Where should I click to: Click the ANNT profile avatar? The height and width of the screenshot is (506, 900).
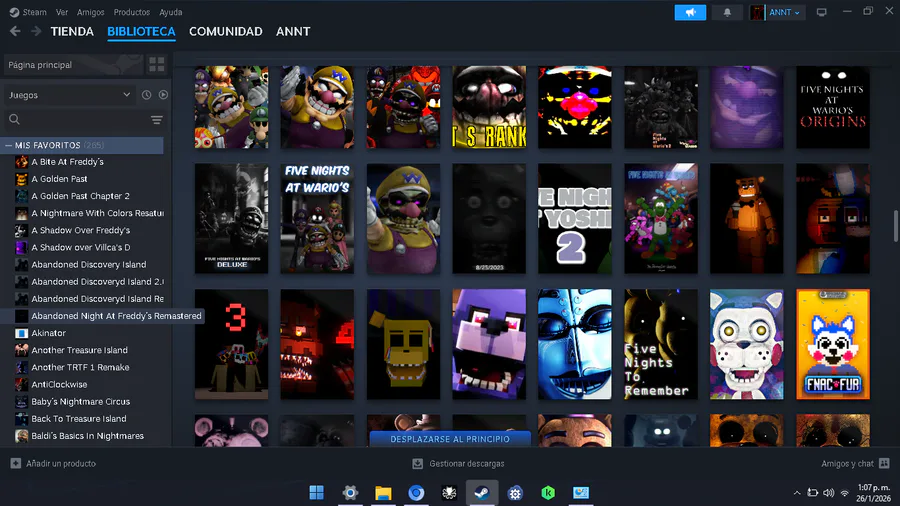click(x=757, y=12)
